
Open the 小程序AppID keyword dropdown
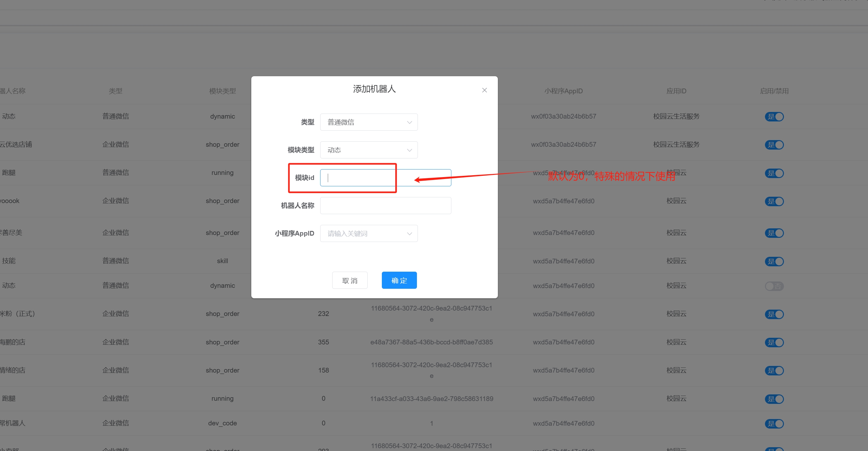(369, 233)
